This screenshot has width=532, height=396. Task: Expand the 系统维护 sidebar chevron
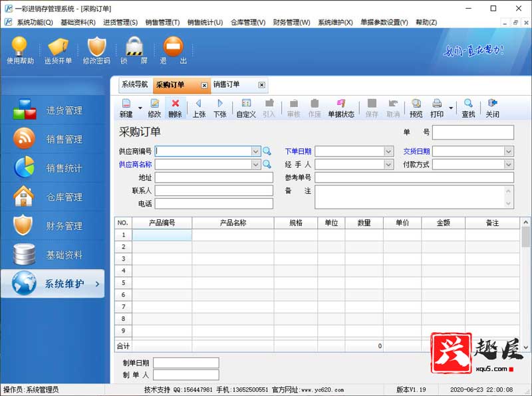(97, 284)
